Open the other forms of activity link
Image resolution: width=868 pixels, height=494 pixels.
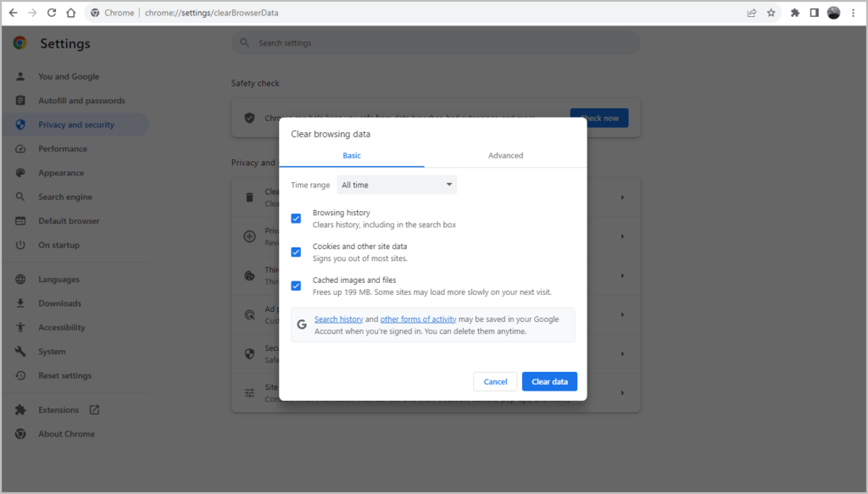point(418,319)
